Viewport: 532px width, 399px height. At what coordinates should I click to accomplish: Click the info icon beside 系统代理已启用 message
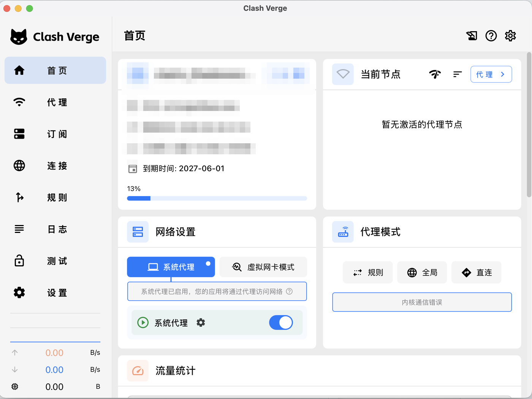pos(289,291)
